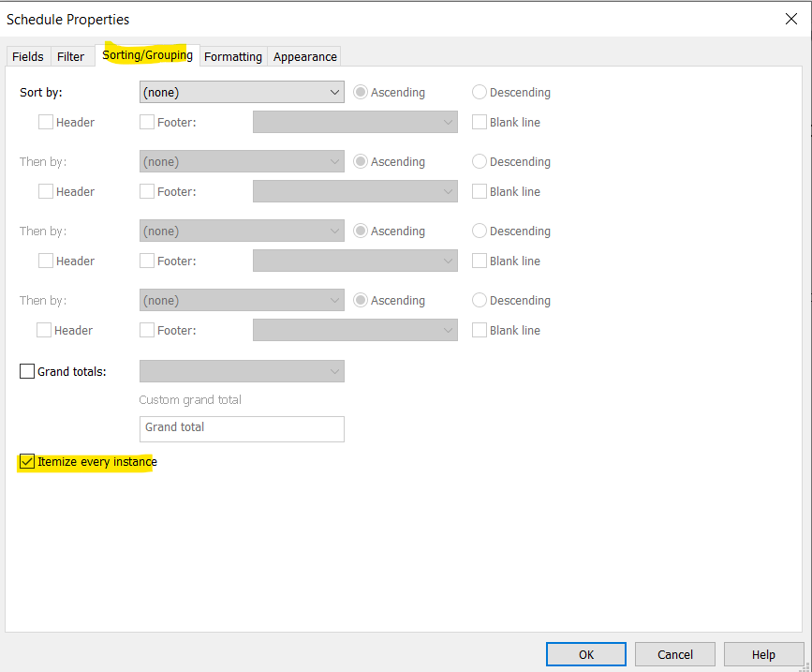
Task: Uncheck Itemize every instance
Action: point(26,461)
